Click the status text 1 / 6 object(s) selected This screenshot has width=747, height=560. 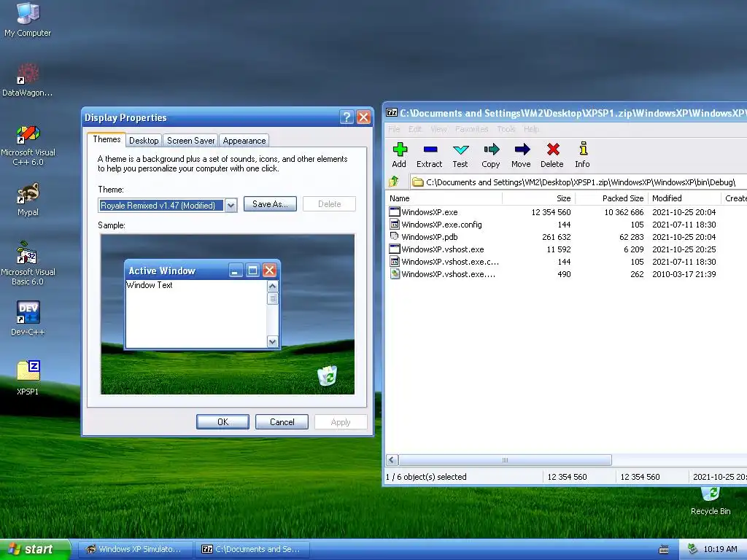(x=426, y=477)
